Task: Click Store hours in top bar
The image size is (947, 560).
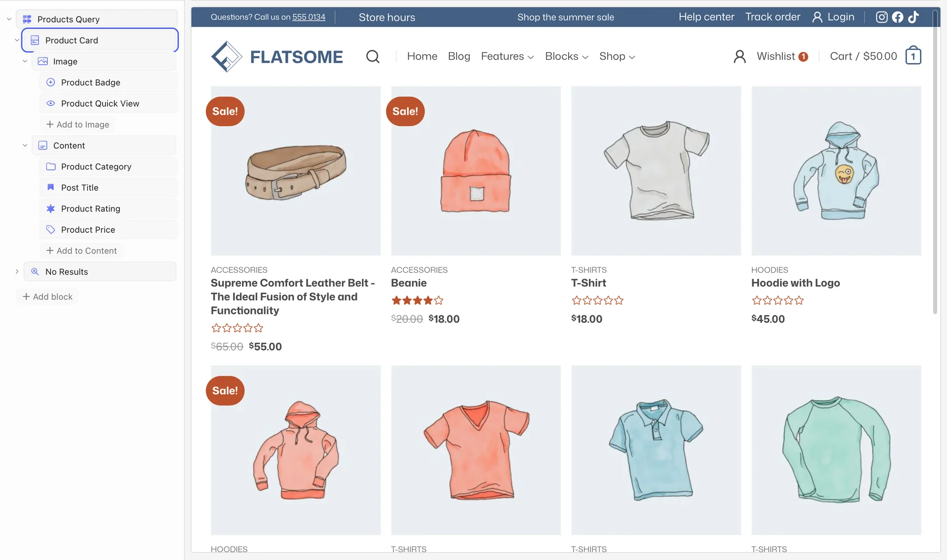Action: (x=387, y=17)
